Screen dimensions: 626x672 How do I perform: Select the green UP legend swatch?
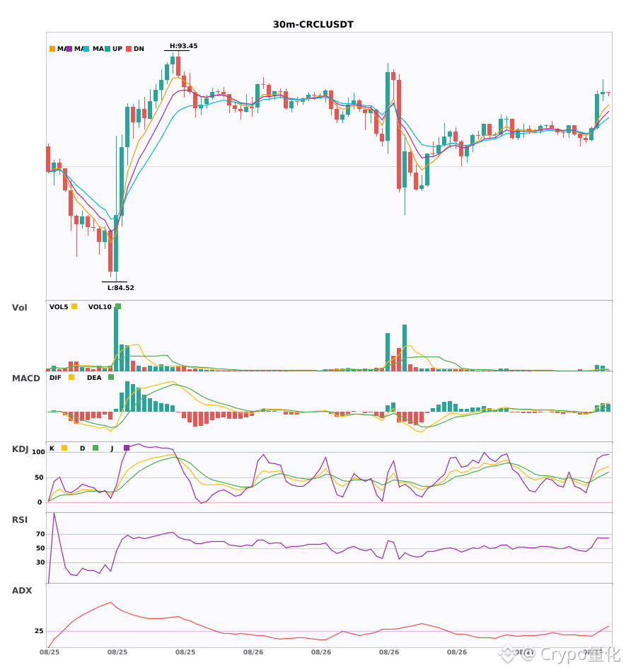point(108,49)
